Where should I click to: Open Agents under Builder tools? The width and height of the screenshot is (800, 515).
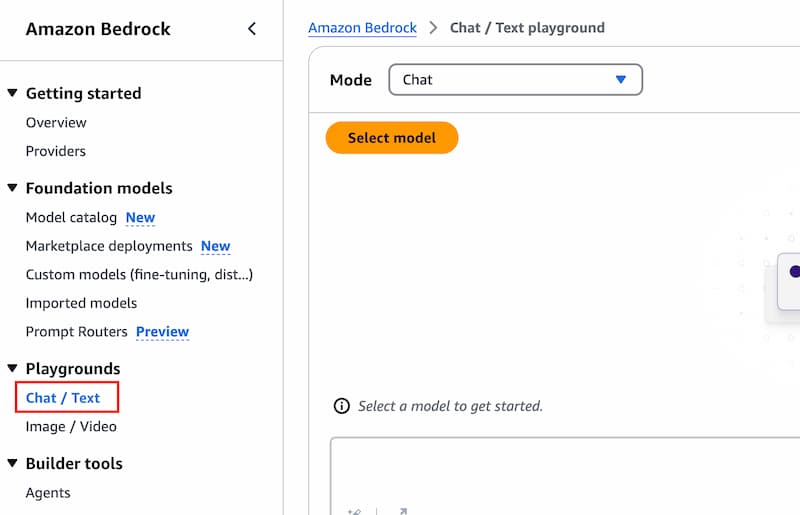(x=48, y=493)
